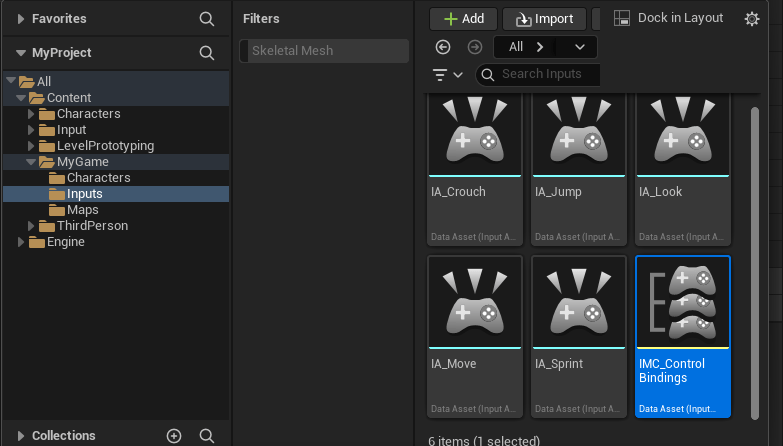Click Dock in Layout
The height and width of the screenshot is (446, 783).
669,18
